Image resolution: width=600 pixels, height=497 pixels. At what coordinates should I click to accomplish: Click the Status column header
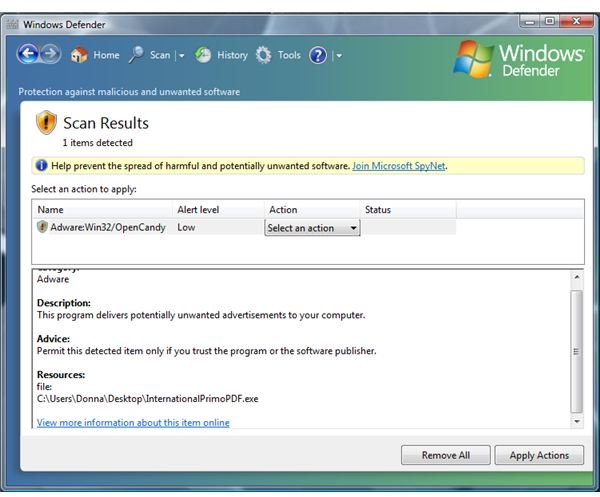pyautogui.click(x=408, y=209)
